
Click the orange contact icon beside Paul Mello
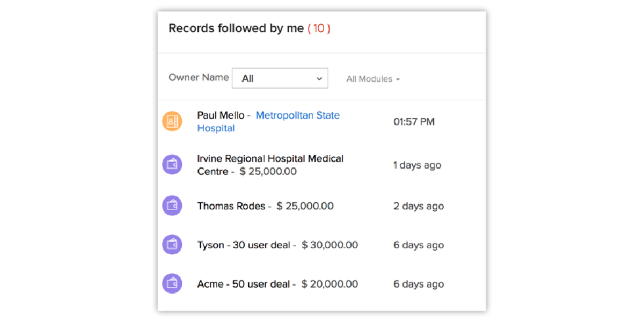[x=172, y=122]
